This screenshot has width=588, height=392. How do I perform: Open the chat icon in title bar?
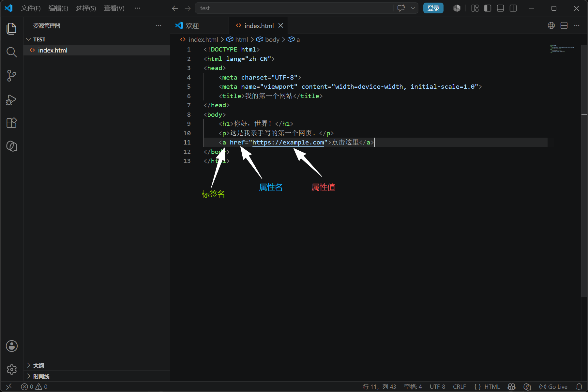pos(401,8)
